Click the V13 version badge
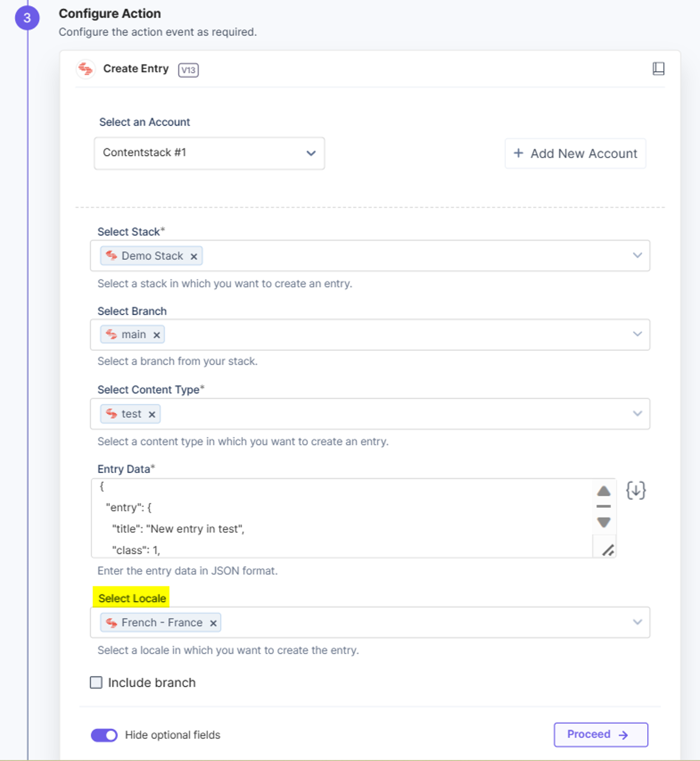 coord(188,70)
